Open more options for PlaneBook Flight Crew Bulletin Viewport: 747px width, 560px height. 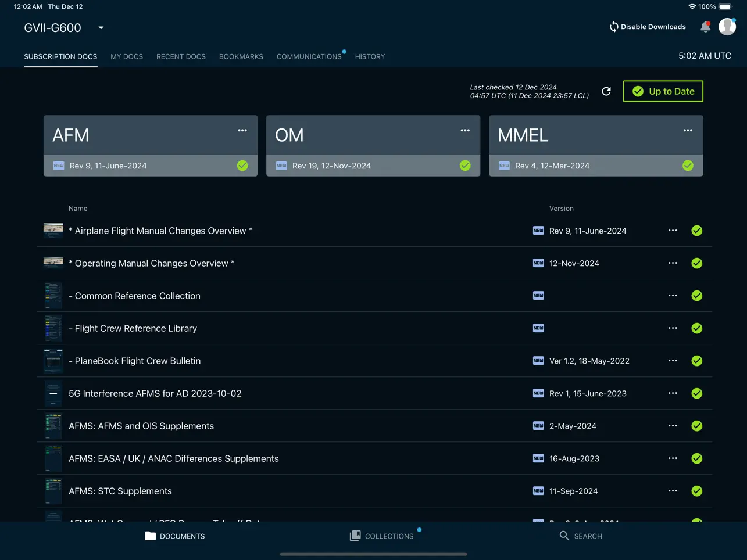(x=673, y=361)
